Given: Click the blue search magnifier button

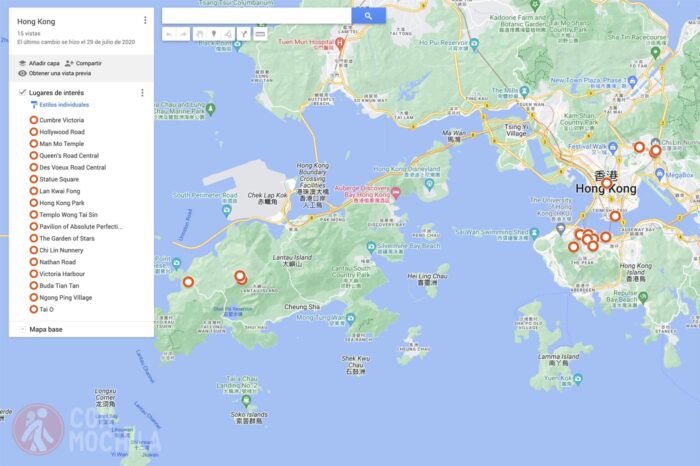Looking at the screenshot, I should pos(368,16).
